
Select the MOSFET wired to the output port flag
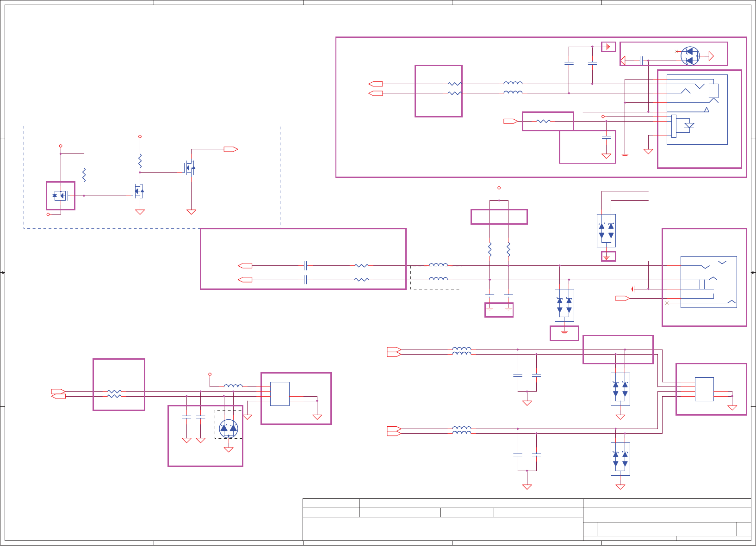pyautogui.click(x=190, y=167)
